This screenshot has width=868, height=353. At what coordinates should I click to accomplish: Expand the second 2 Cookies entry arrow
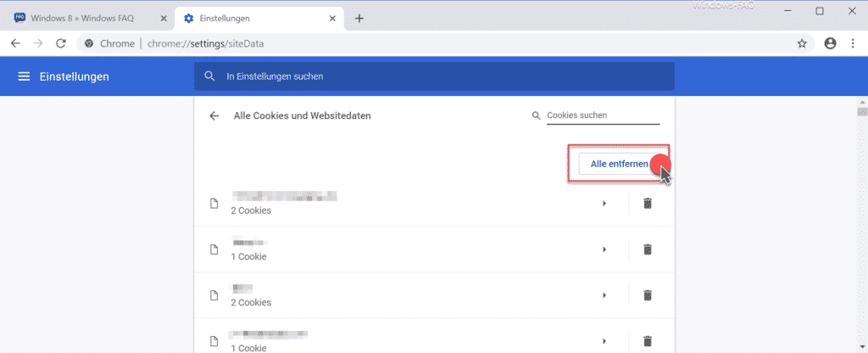pyautogui.click(x=604, y=295)
